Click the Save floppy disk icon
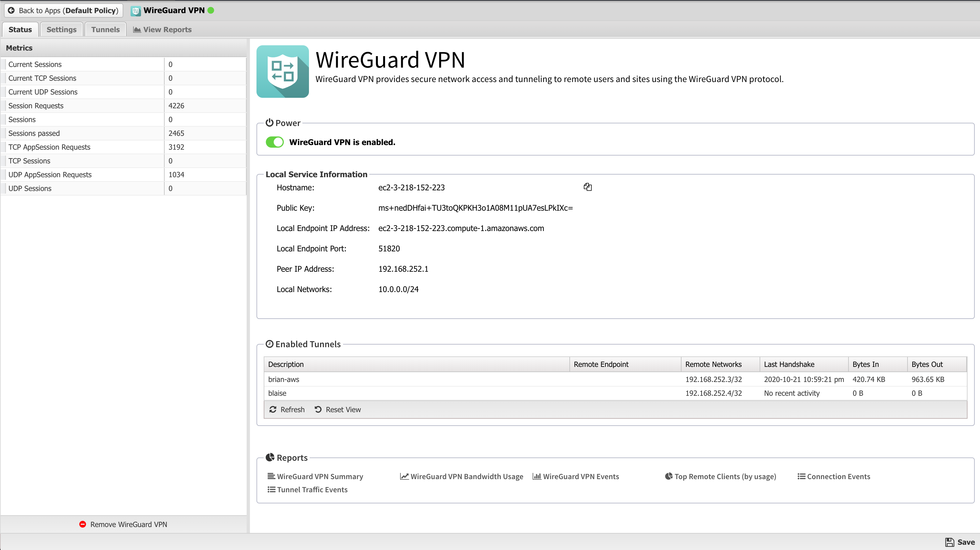The height and width of the screenshot is (550, 980). pos(949,542)
